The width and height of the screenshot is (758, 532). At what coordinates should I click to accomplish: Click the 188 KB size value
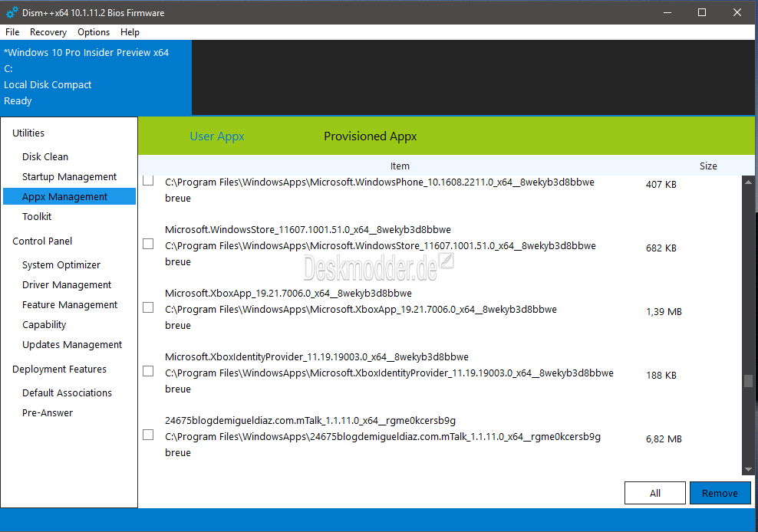(661, 375)
